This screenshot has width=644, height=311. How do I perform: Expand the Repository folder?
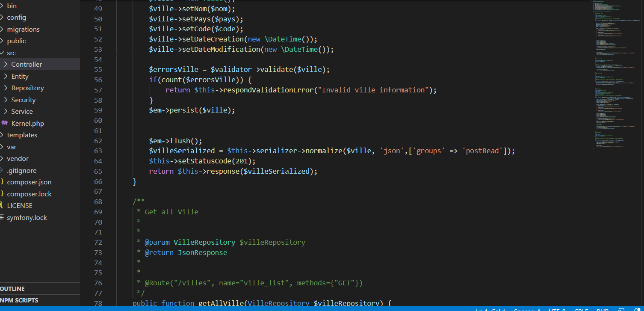[6, 88]
